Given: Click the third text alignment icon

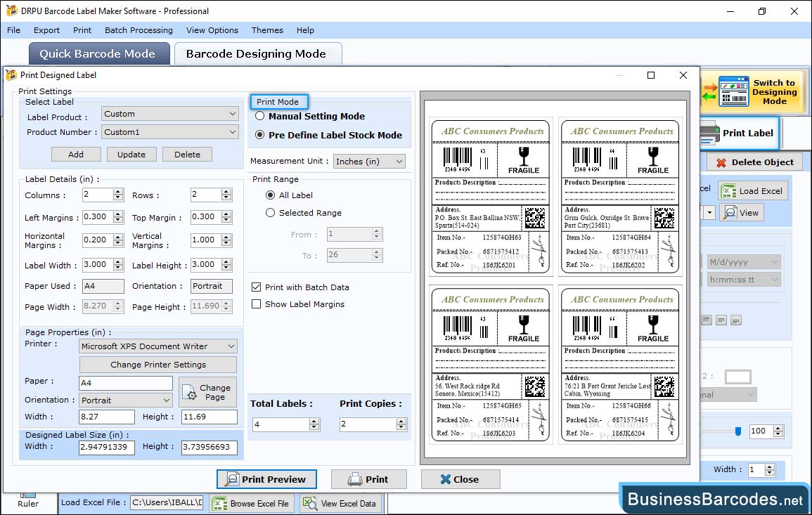Looking at the screenshot, I should click(x=735, y=320).
